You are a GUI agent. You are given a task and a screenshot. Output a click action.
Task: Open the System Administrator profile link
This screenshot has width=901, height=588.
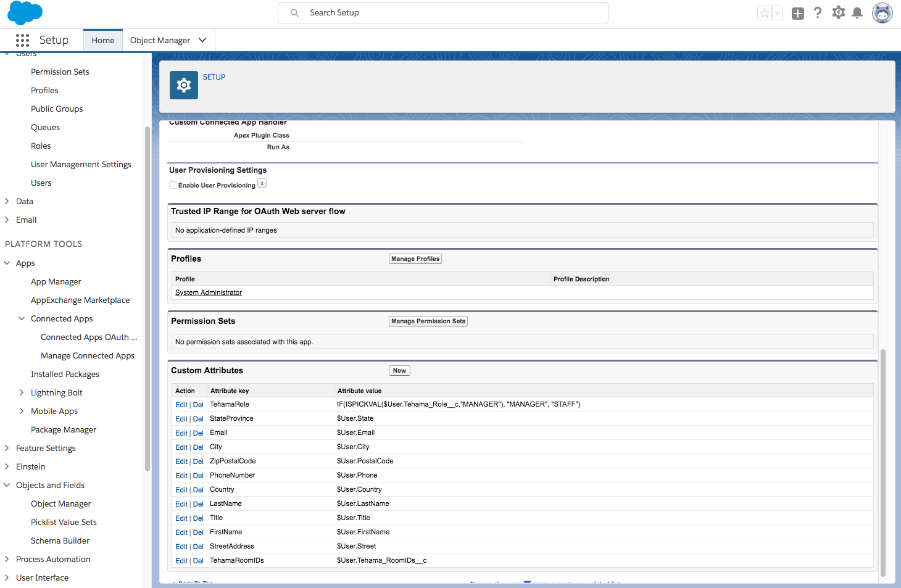pos(209,292)
